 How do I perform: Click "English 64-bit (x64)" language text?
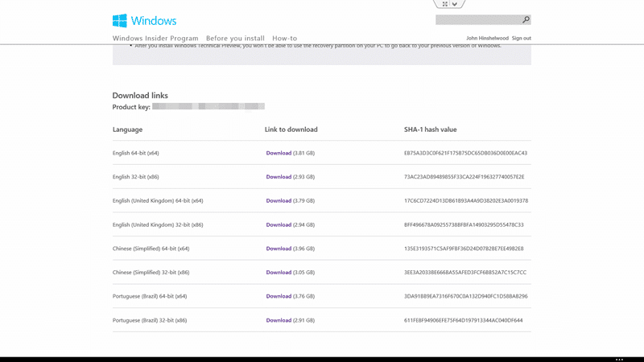135,153
